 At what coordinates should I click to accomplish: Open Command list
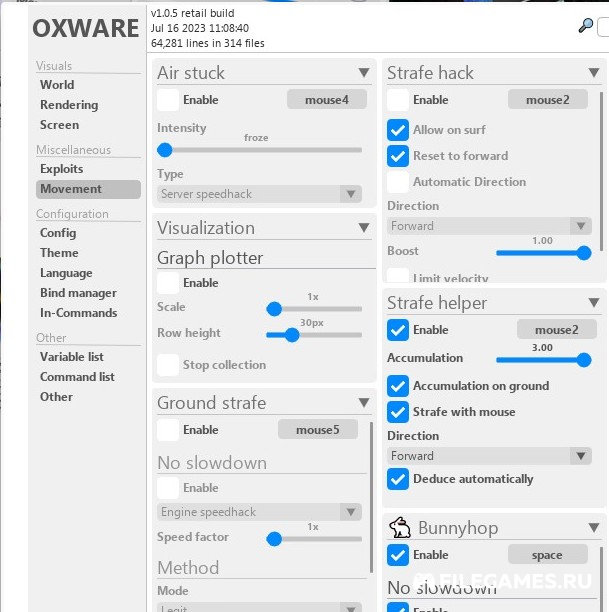(77, 377)
